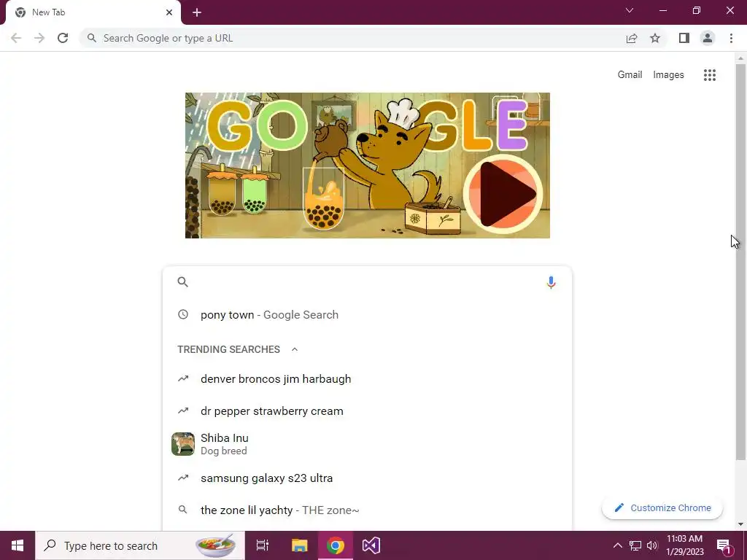Click the taskbar search box
Image resolution: width=747 pixels, height=560 pixels.
tap(140, 545)
